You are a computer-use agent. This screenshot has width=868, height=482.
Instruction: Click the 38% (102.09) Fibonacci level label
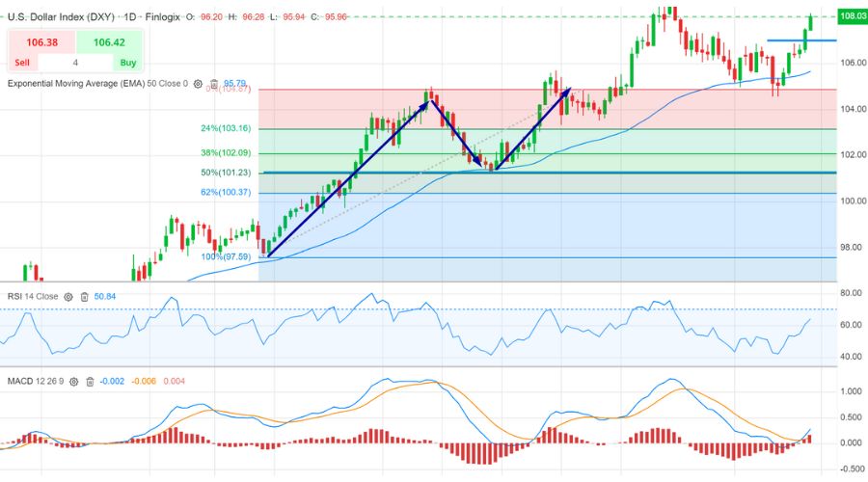coord(225,152)
